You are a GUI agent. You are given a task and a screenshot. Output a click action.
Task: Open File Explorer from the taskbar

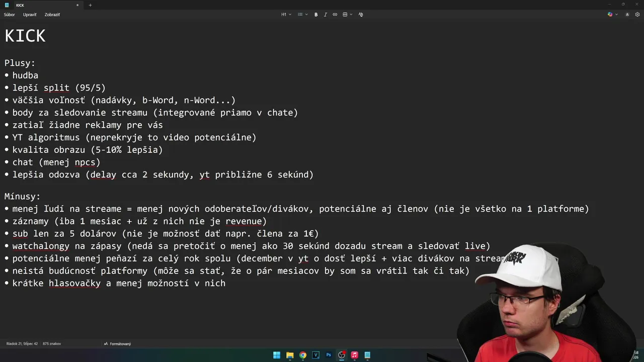pyautogui.click(x=290, y=355)
